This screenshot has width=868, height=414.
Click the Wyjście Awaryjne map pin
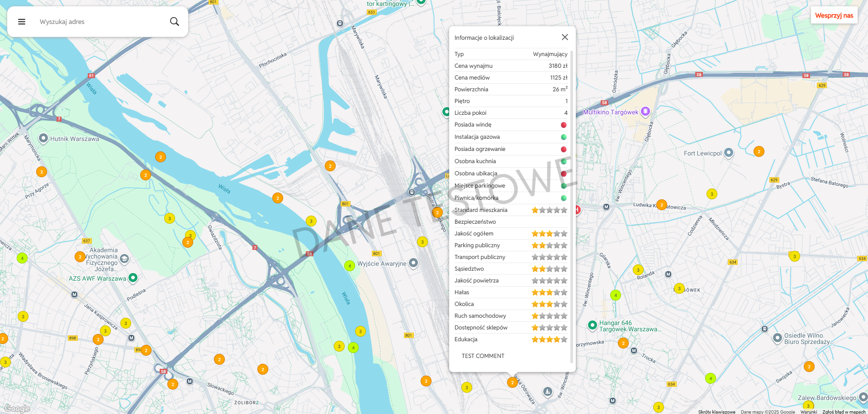point(413,263)
